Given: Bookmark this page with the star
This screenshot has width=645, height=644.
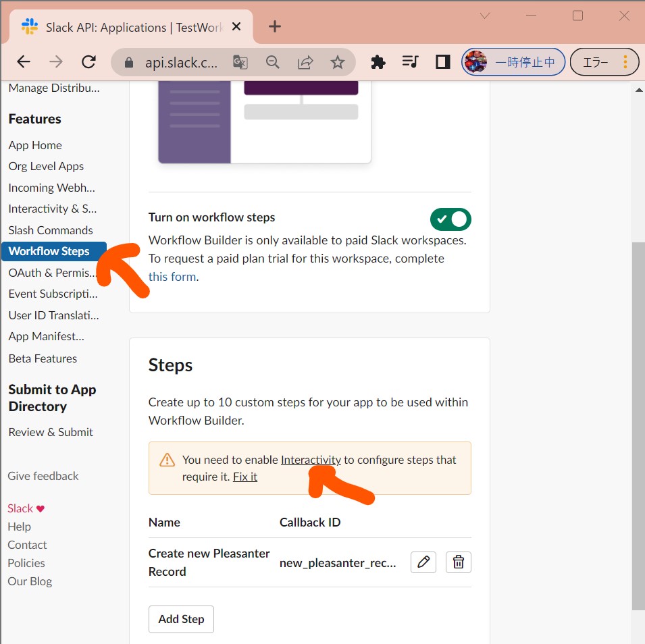Looking at the screenshot, I should [338, 62].
